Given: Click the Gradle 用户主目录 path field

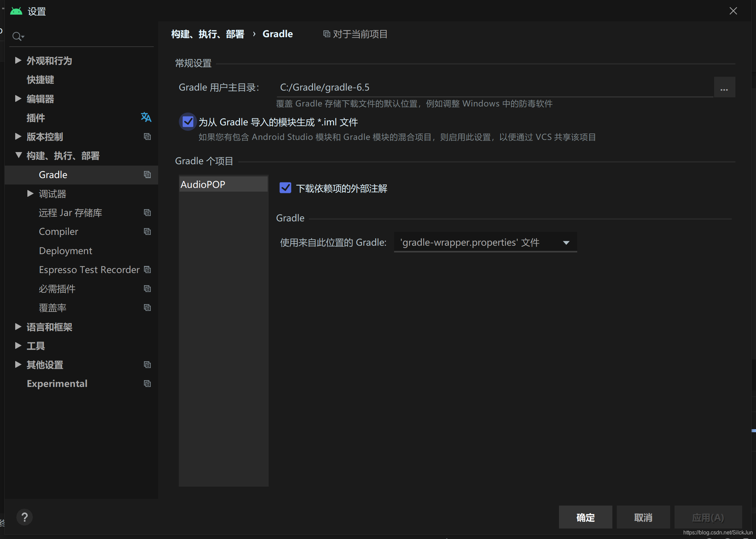Looking at the screenshot, I should pyautogui.click(x=495, y=87).
